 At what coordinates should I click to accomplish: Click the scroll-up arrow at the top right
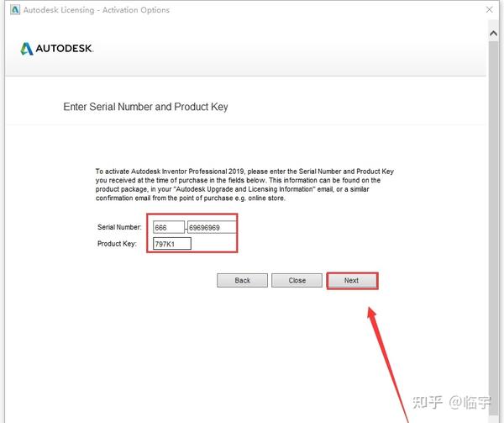coord(493,33)
